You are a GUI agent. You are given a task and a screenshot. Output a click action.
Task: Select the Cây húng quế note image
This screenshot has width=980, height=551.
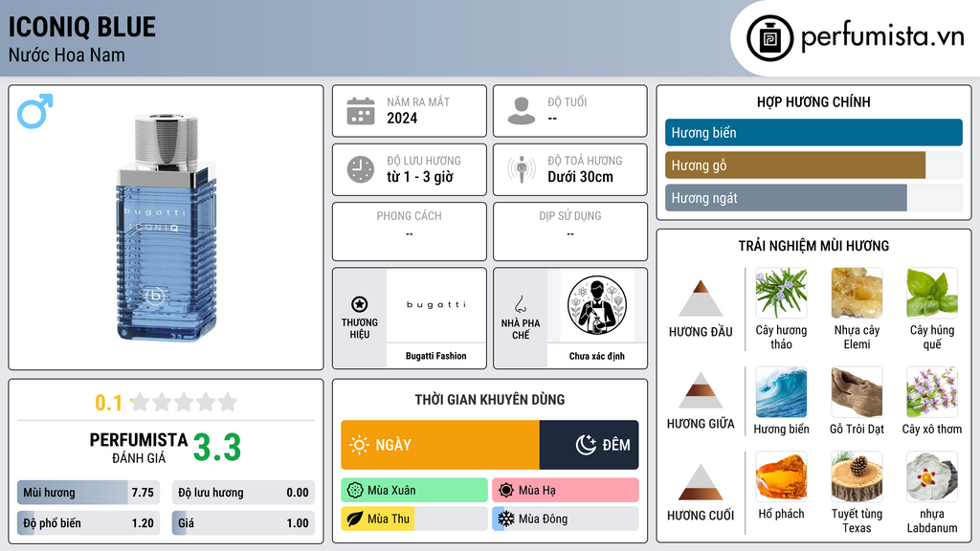click(x=932, y=293)
